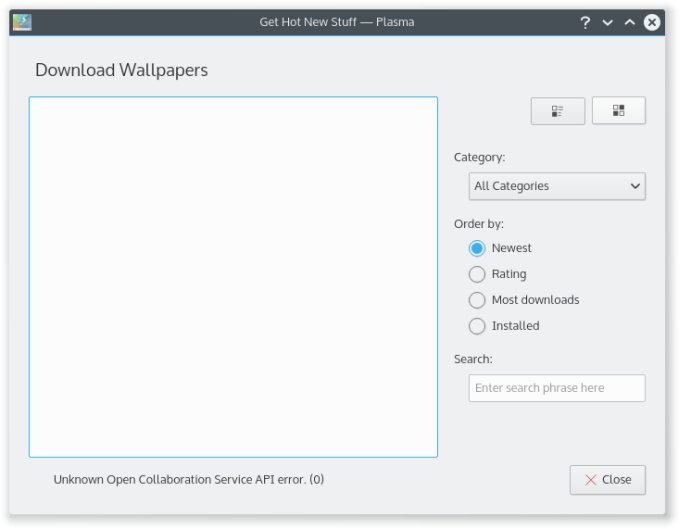Click the title bar help question mark

point(585,22)
